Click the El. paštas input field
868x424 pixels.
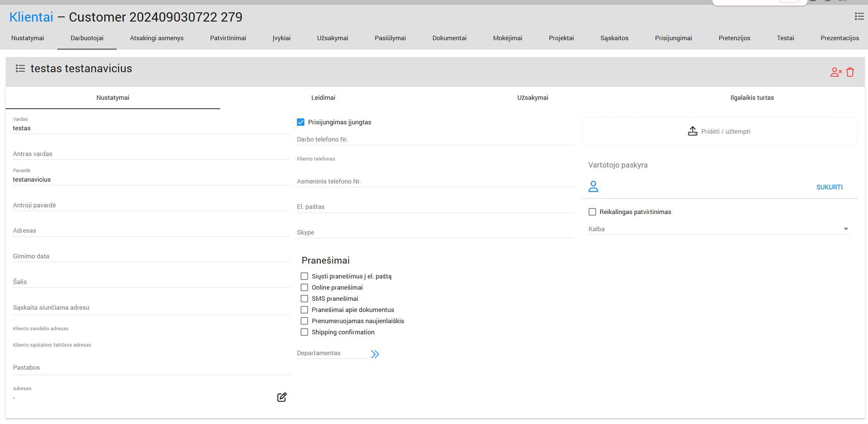[434, 207]
